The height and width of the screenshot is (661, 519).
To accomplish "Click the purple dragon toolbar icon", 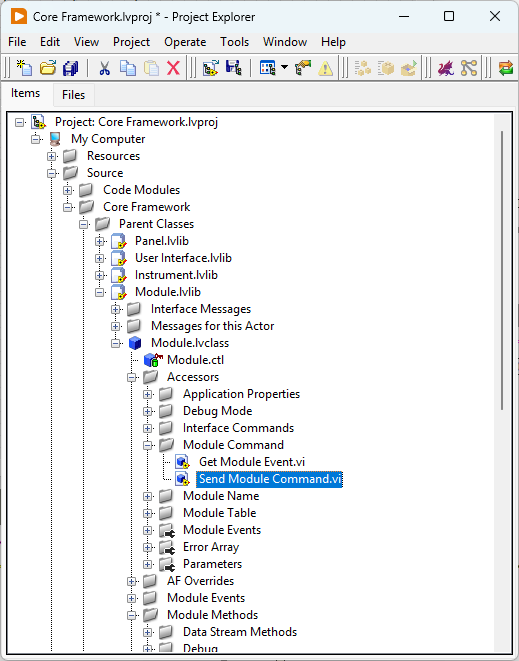I will click(x=446, y=68).
